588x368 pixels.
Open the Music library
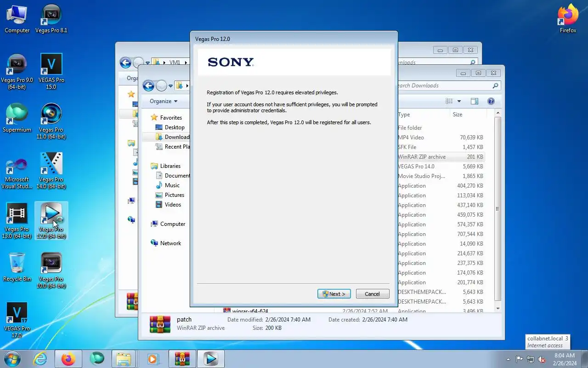pyautogui.click(x=168, y=185)
